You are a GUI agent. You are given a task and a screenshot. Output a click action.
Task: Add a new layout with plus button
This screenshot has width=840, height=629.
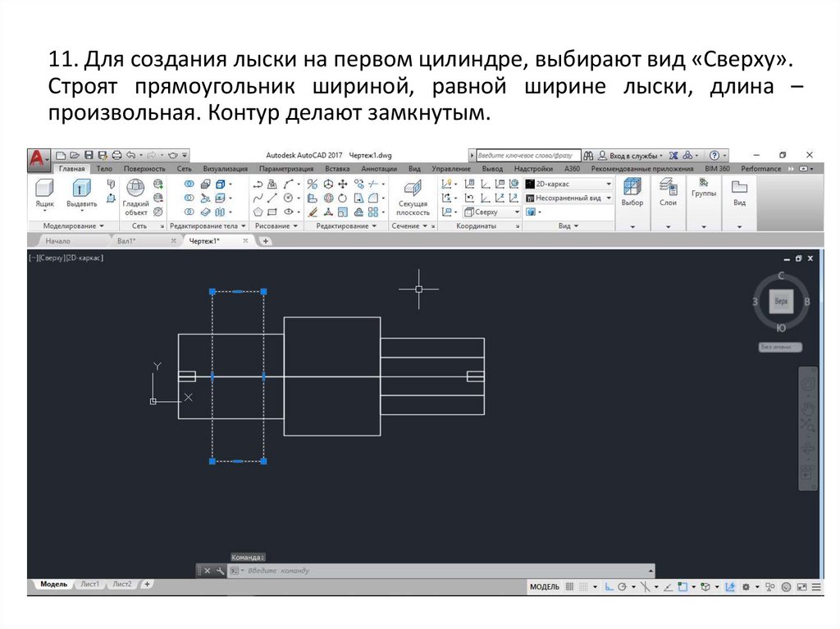(x=147, y=584)
